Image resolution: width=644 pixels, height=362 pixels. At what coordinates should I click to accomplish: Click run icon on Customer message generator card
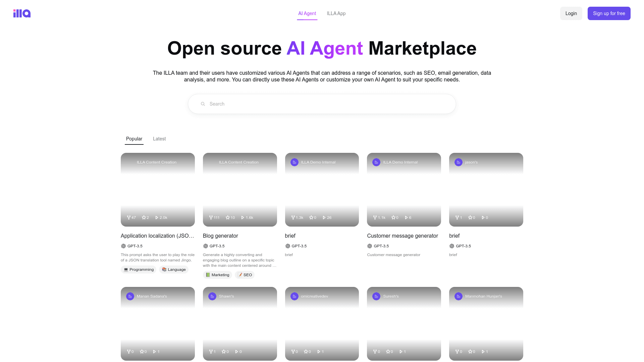(x=406, y=218)
